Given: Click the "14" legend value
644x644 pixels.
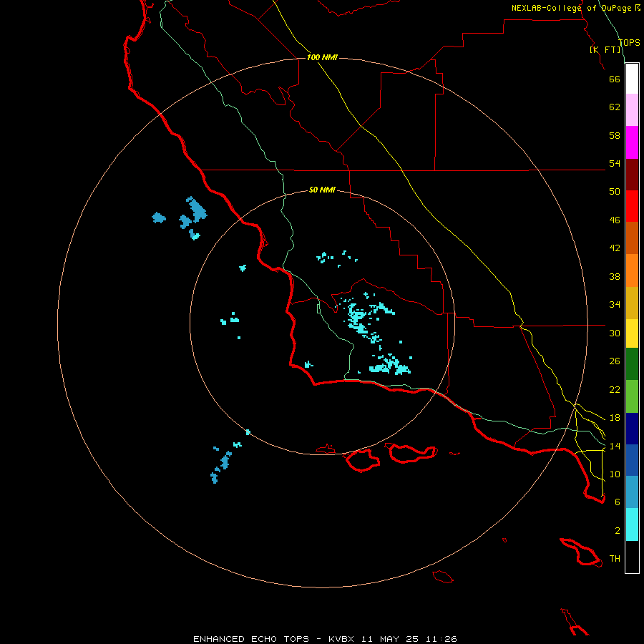Looking at the screenshot, I should pyautogui.click(x=615, y=447).
